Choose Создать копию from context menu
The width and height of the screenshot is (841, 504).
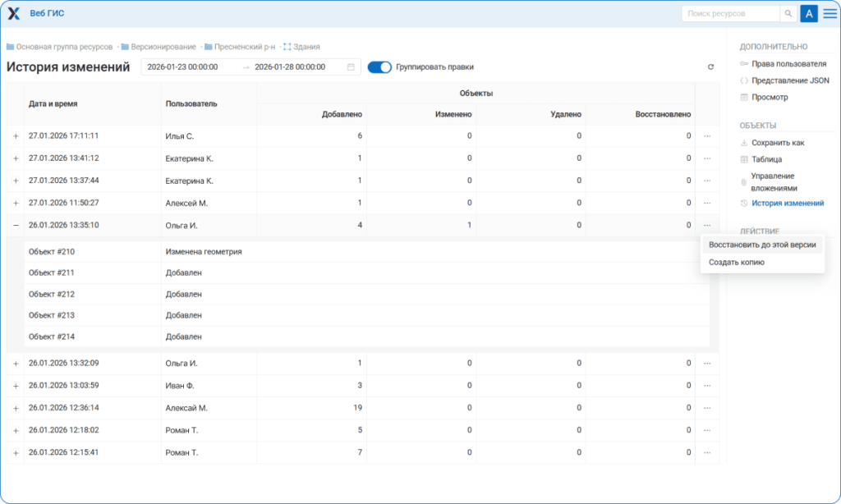736,263
